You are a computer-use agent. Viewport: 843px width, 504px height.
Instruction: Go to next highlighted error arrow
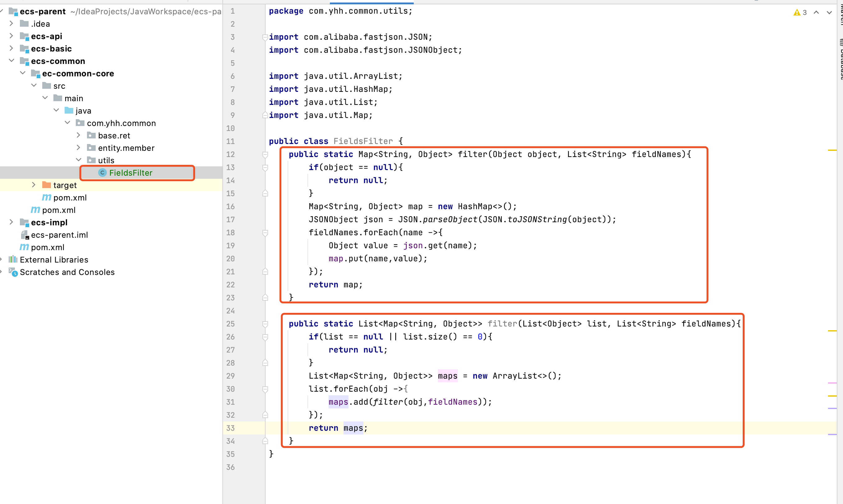click(x=829, y=12)
